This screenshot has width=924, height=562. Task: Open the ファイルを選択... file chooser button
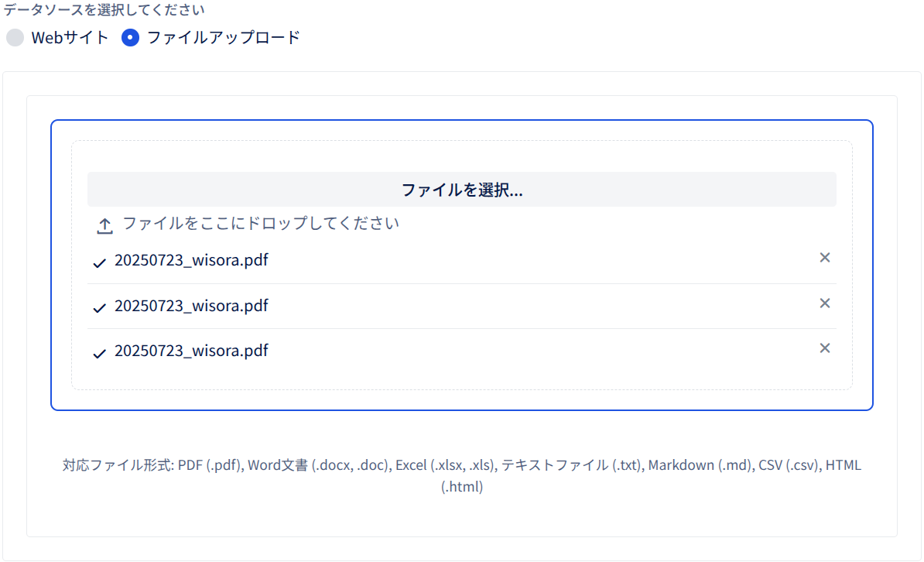(461, 190)
